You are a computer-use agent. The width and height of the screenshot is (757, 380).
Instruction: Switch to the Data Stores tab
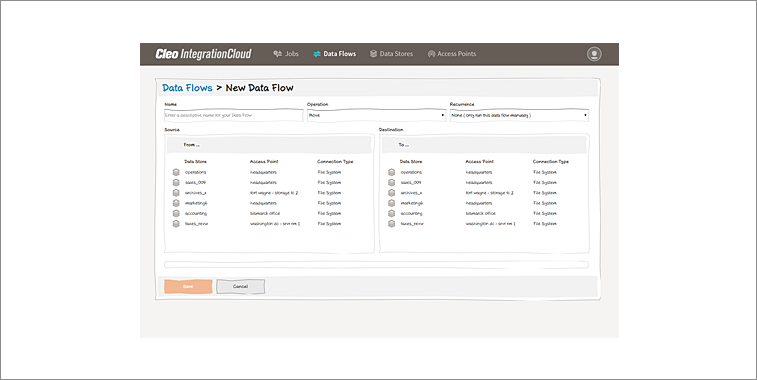[392, 54]
